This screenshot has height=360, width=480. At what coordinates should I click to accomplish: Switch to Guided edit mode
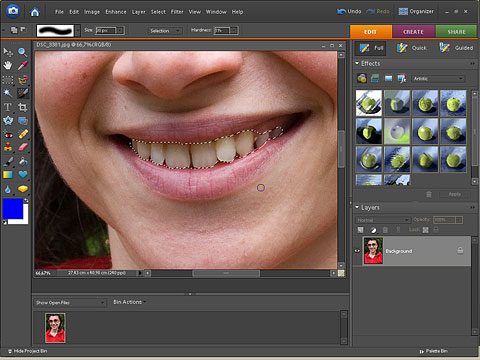click(x=456, y=48)
